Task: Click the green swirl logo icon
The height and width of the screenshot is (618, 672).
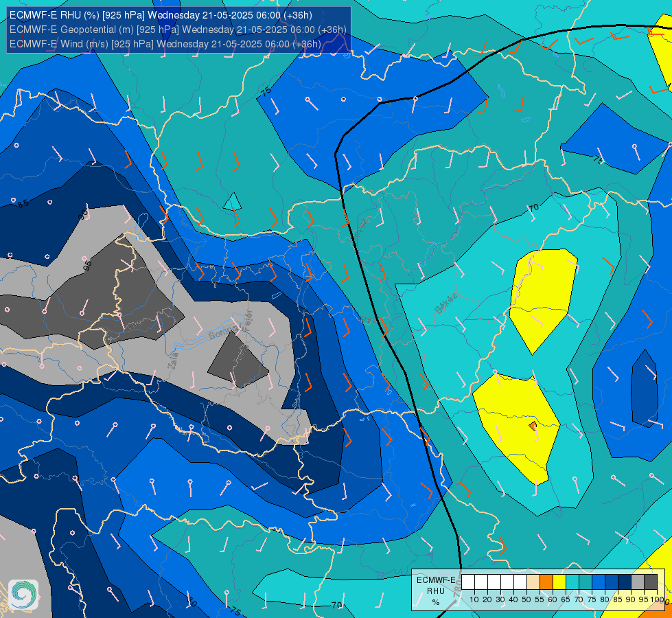Action: coord(23,595)
